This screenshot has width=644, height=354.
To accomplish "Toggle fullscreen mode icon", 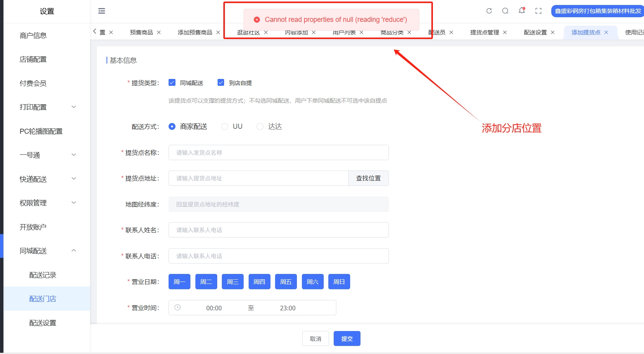I will (x=538, y=11).
